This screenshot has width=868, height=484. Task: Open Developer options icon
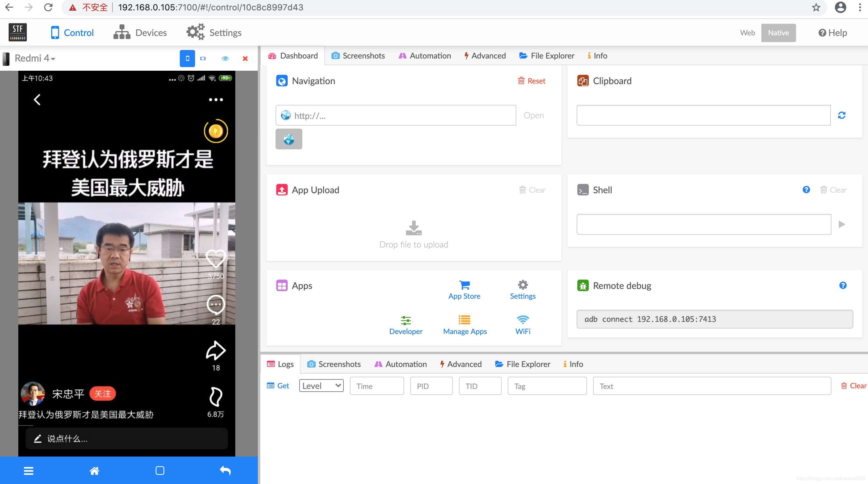(406, 320)
